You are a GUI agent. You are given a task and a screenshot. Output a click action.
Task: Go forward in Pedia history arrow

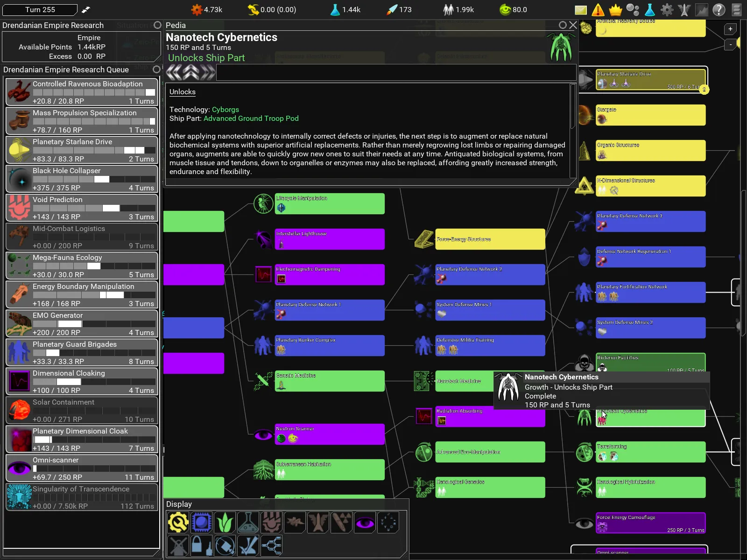click(208, 72)
